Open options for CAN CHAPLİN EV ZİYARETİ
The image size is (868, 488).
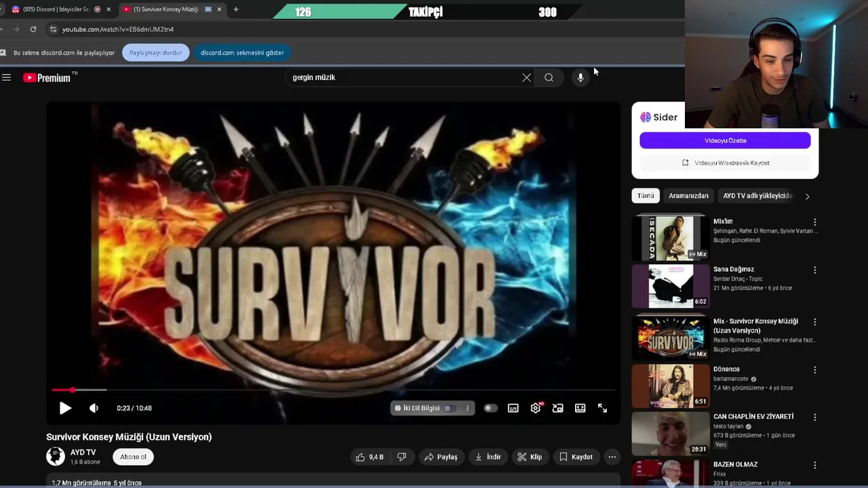click(815, 418)
